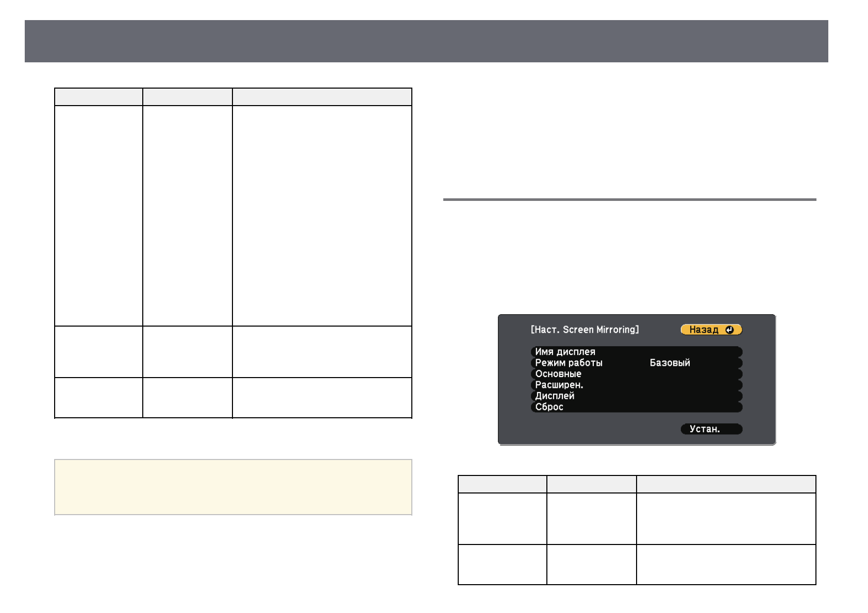Select Сброс to reset settings

pos(549,407)
